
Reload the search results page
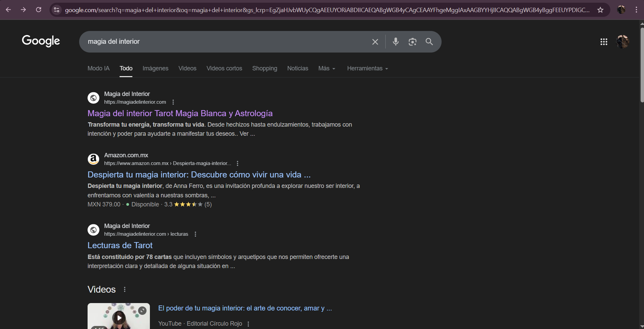tap(38, 10)
